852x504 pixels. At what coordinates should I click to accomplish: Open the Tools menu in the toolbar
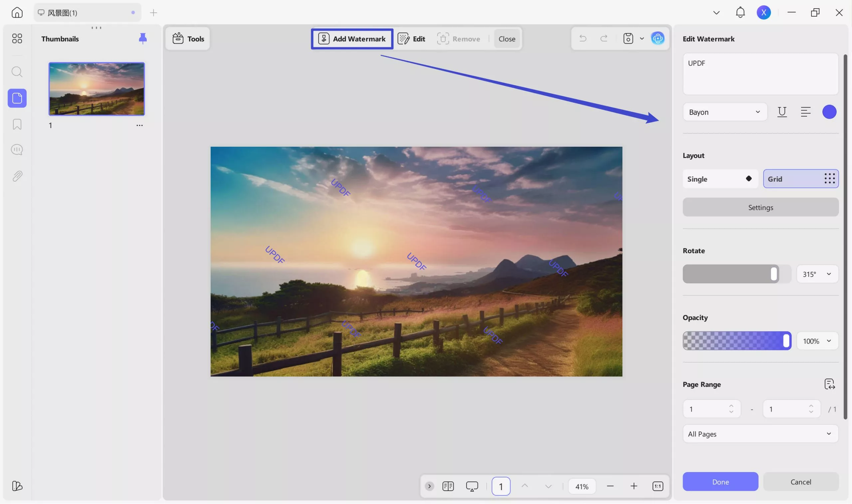click(188, 38)
